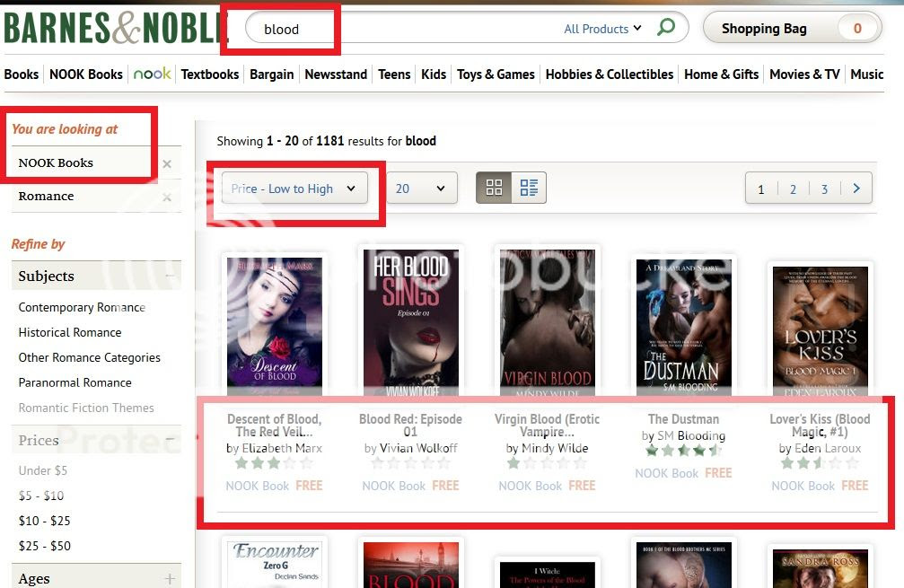Collapse the Prices refine section
904x588 pixels.
pyautogui.click(x=170, y=440)
